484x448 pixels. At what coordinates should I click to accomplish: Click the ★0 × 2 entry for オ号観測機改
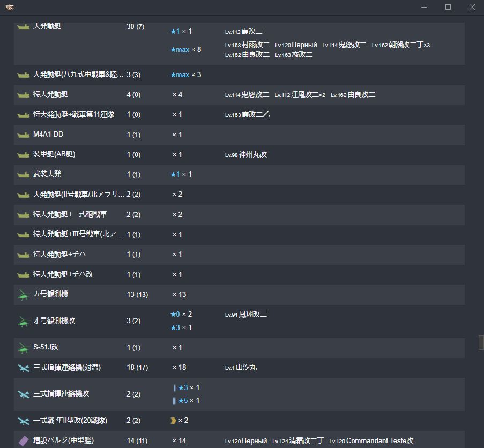coord(181,314)
